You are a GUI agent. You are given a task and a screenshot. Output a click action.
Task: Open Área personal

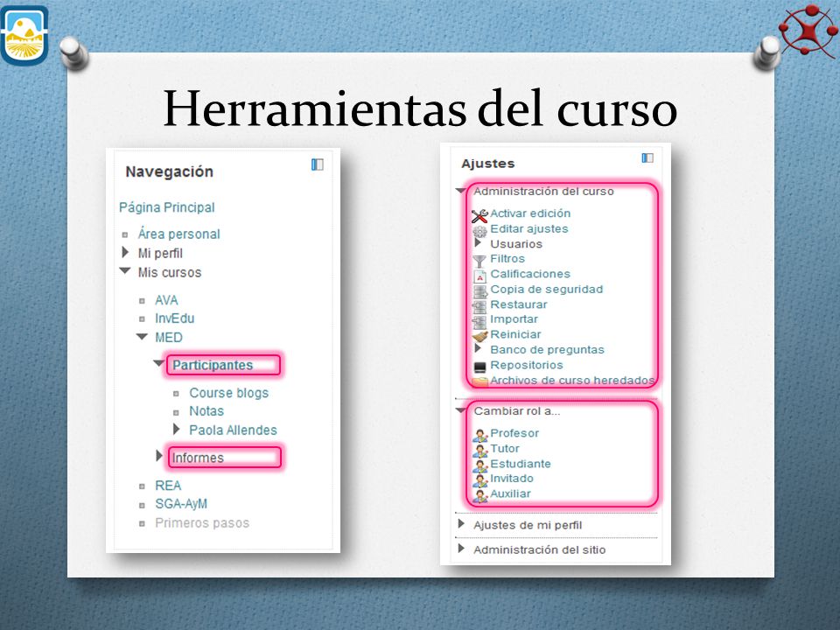178,234
